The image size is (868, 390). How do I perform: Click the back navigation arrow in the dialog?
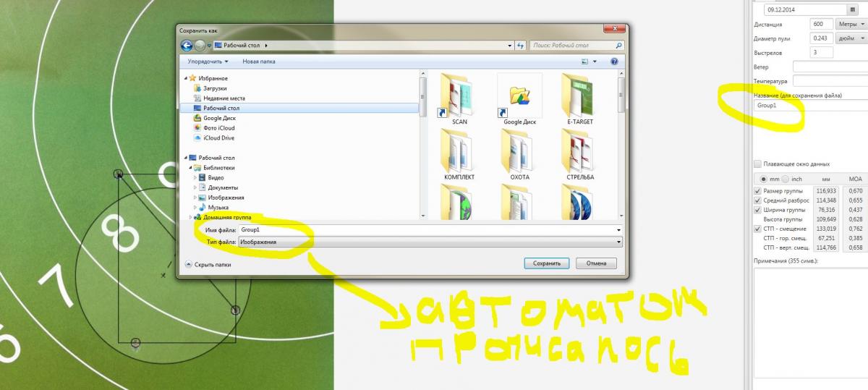[x=186, y=46]
